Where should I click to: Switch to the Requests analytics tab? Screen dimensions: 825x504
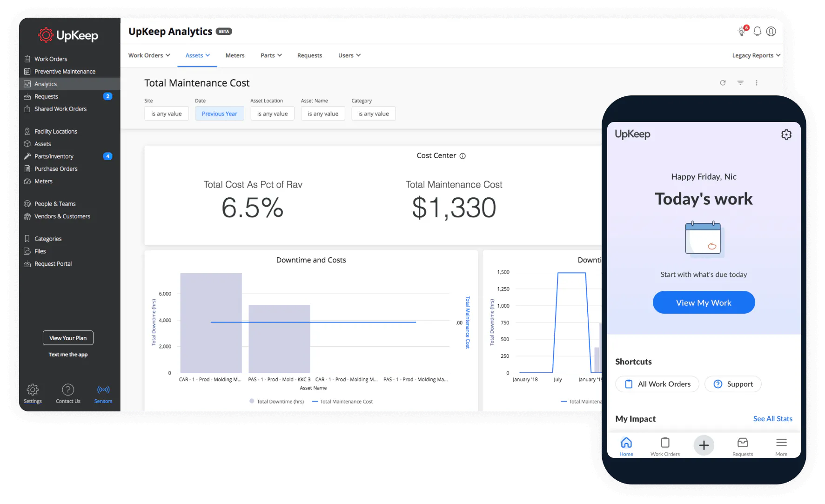309,55
